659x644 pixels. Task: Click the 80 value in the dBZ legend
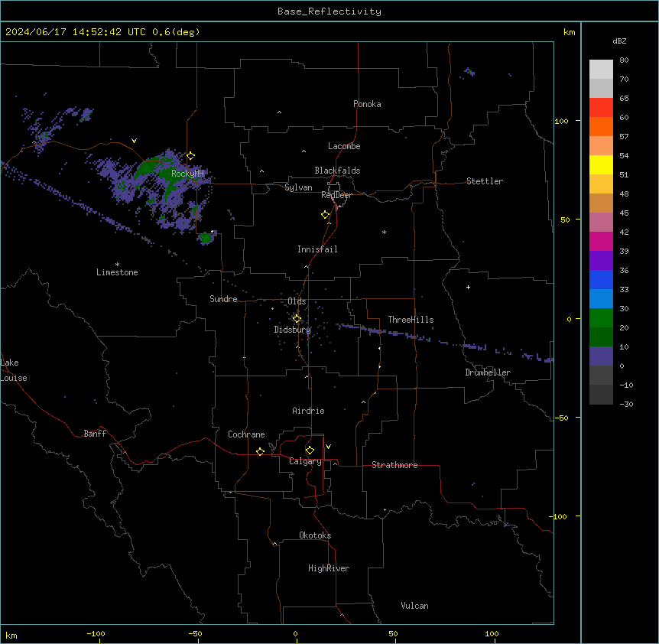[x=624, y=60]
